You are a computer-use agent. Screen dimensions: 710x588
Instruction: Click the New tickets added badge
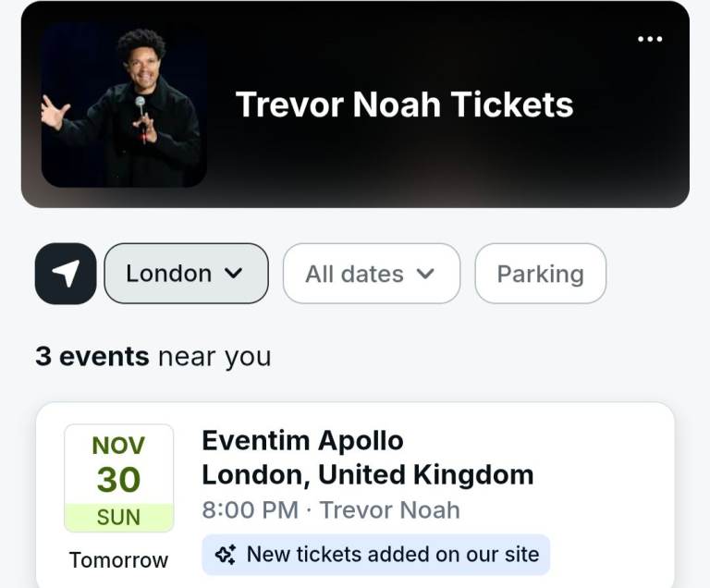pos(376,555)
